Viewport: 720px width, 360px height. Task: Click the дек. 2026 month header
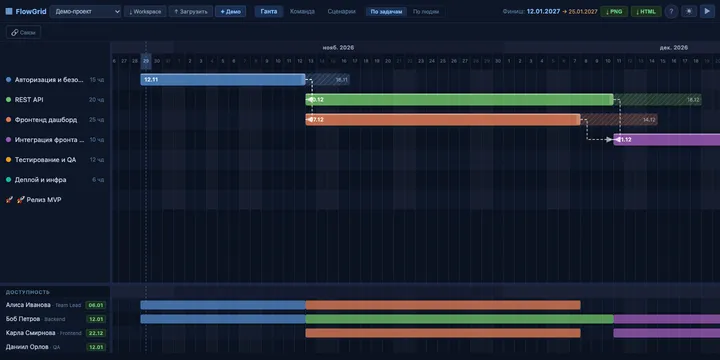[674, 47]
